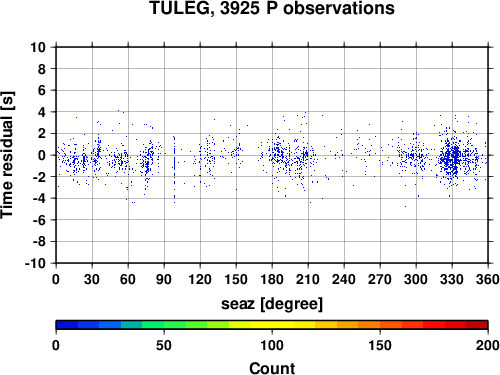Screen dimensions: 500x375
Task: Click the y-axis tick label -10
Action: (35, 263)
